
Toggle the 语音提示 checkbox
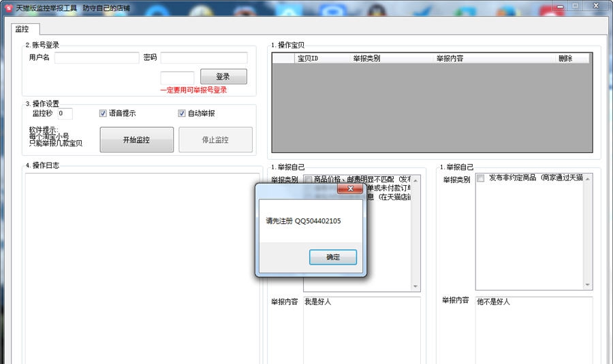103,113
